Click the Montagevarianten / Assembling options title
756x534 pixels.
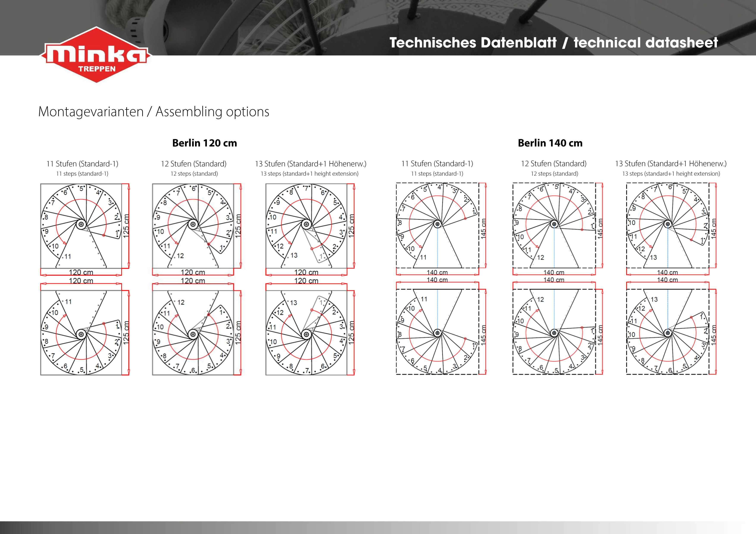pos(154,112)
